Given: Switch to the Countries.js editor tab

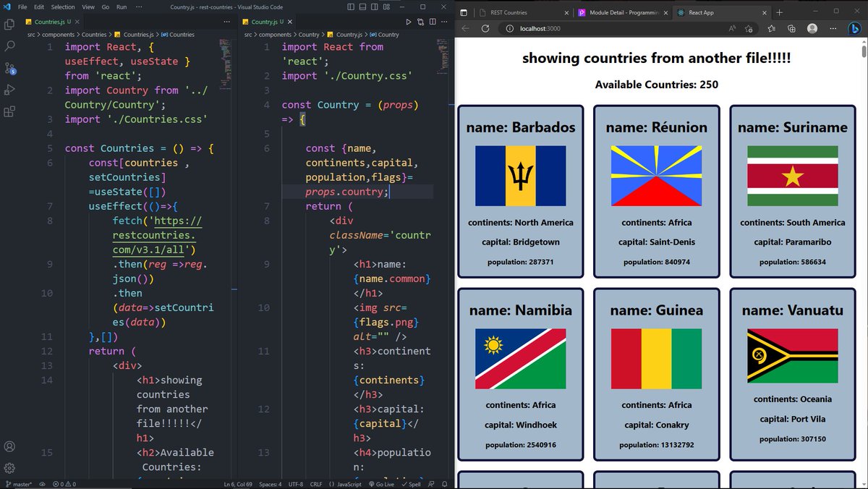Looking at the screenshot, I should pyautogui.click(x=51, y=22).
